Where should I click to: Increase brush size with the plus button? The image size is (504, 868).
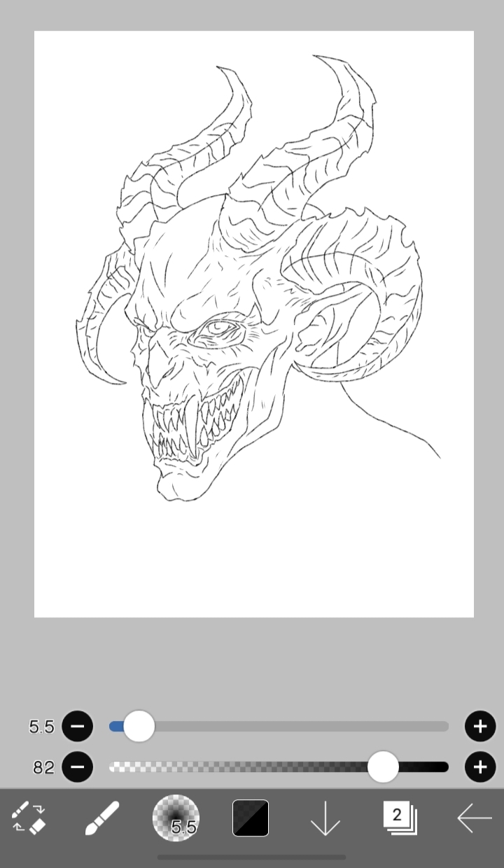480,727
